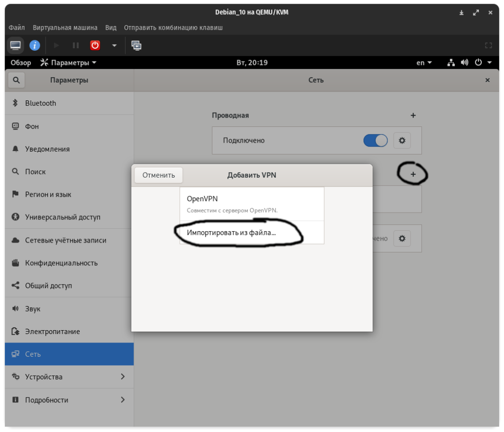Click the Bluetooth icon in the sidebar
Screen dimensions: 504x432
click(15, 103)
